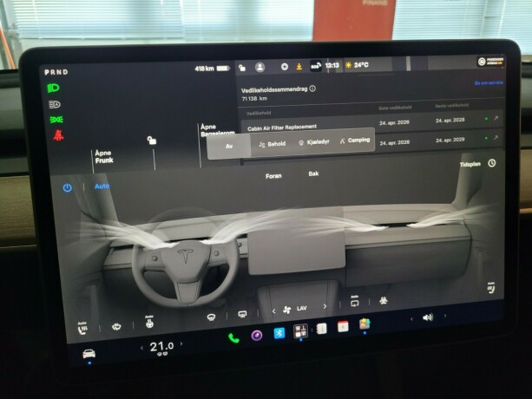
Task: Select the Av climate keep mode
Action: click(x=229, y=146)
